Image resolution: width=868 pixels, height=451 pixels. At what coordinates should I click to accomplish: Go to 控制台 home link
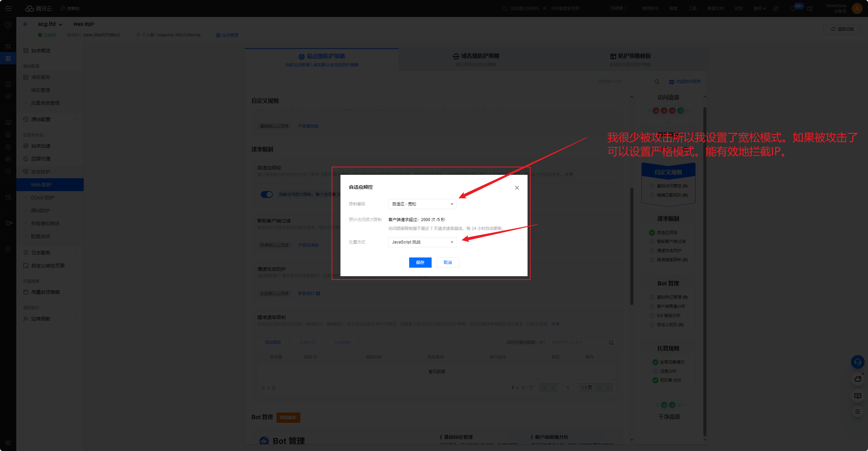[x=70, y=9]
